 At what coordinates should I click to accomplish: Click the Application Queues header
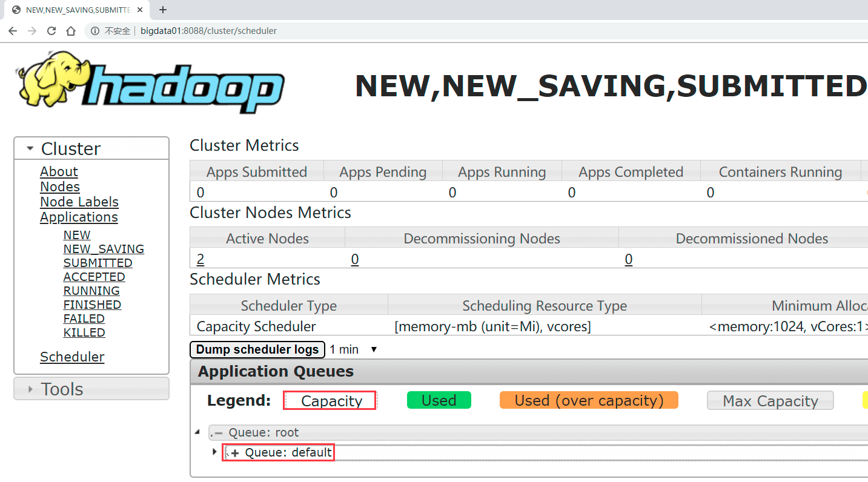529,372
